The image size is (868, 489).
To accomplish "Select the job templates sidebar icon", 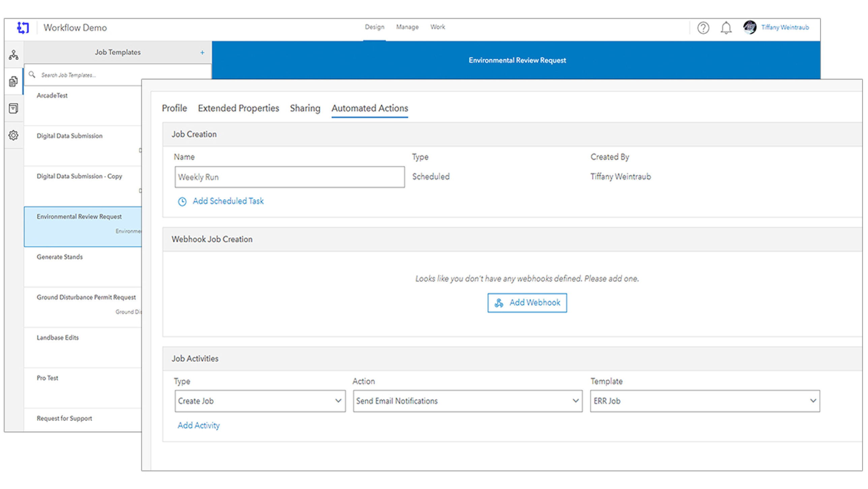I will click(13, 81).
